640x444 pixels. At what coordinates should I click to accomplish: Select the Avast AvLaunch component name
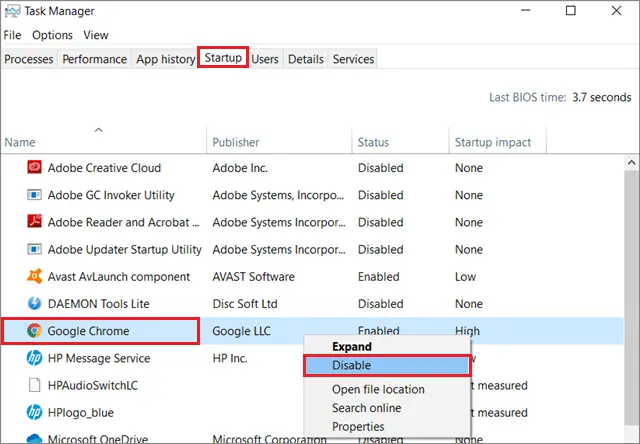click(118, 277)
